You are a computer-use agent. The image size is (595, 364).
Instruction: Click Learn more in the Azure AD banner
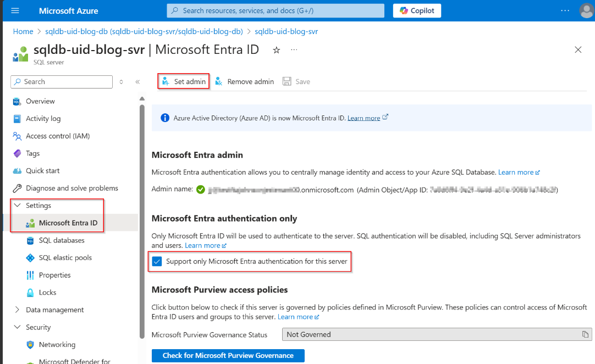click(x=363, y=118)
